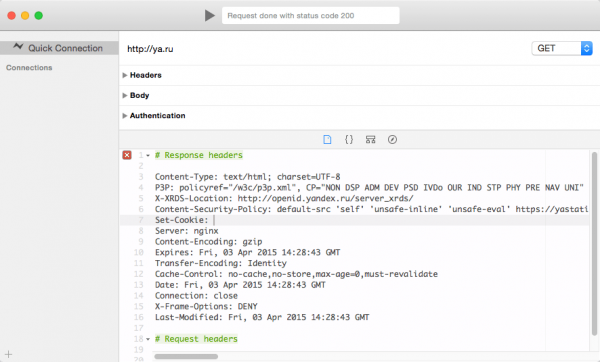This screenshot has height=362, width=600.
Task: Click the Connections sidebar heading
Action: click(29, 68)
